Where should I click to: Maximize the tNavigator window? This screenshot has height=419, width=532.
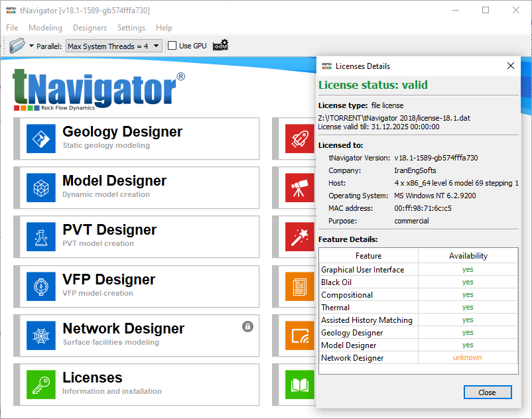point(486,10)
